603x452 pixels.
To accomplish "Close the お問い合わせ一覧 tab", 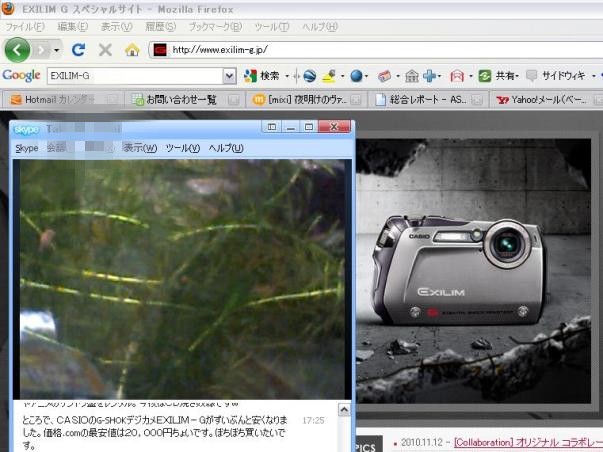I will [233, 100].
